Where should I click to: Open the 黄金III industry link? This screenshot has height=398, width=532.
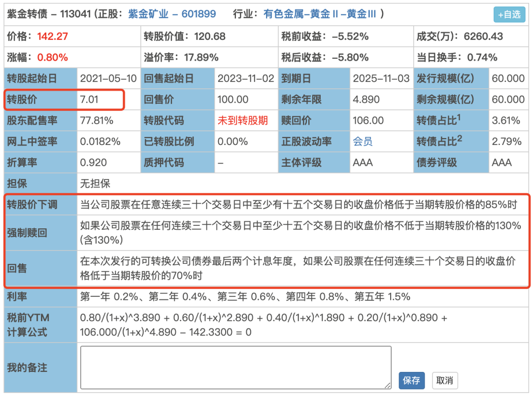click(361, 14)
